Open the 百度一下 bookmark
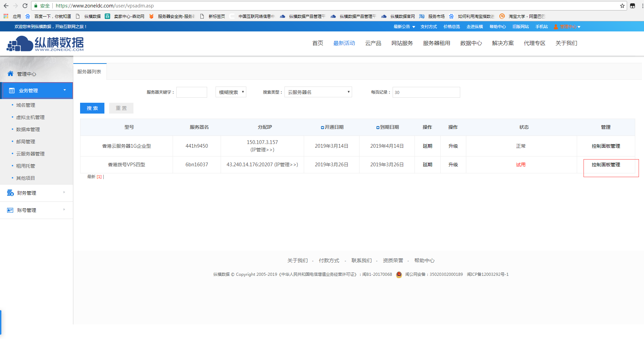 tap(48, 16)
